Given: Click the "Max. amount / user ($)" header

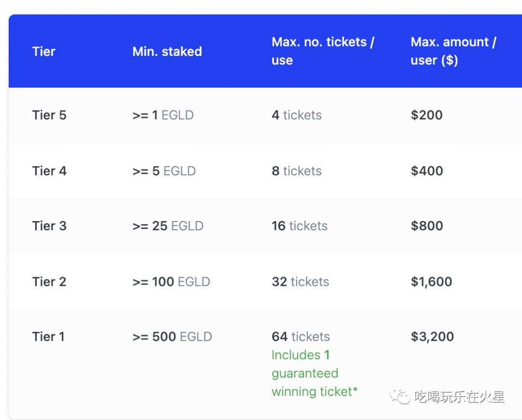Looking at the screenshot, I should [x=453, y=51].
